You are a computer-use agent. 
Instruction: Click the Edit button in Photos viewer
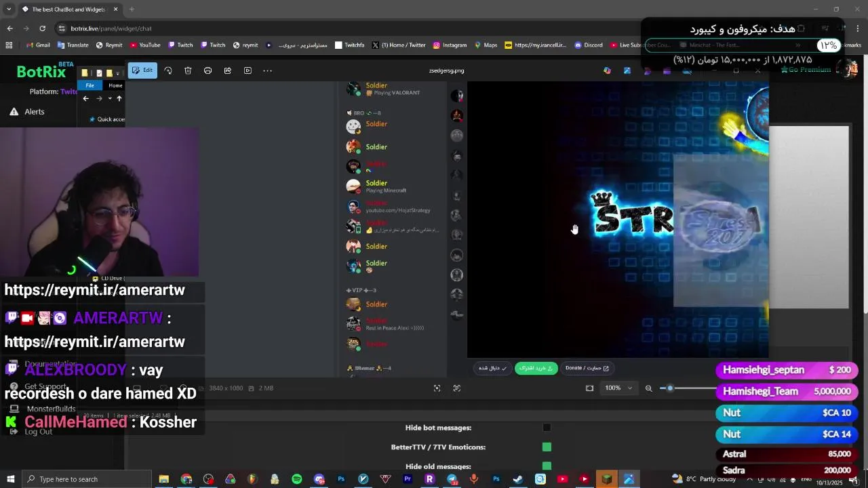click(142, 70)
